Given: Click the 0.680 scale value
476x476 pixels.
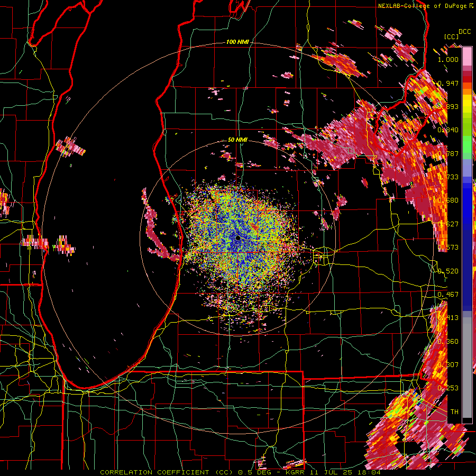Looking at the screenshot, I should [448, 200].
